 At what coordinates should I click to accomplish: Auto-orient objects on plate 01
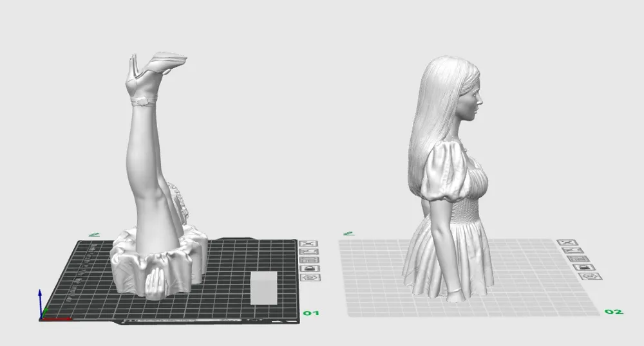coord(309,251)
